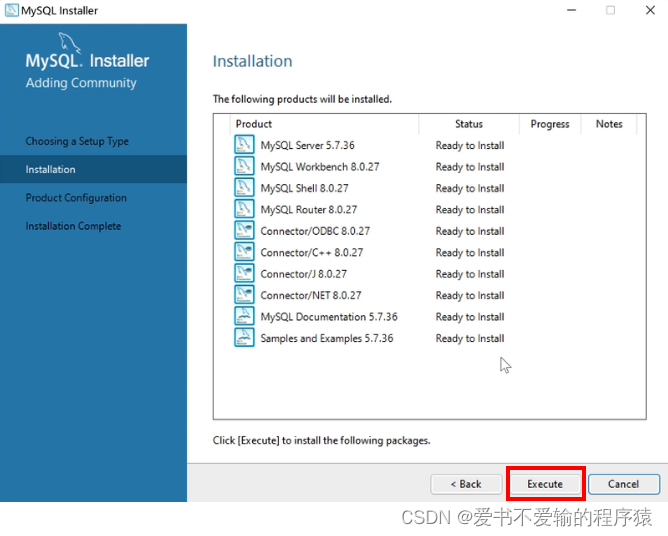The width and height of the screenshot is (668, 536).
Task: Click the Connector/J 8.0.27 icon
Action: tap(244, 274)
